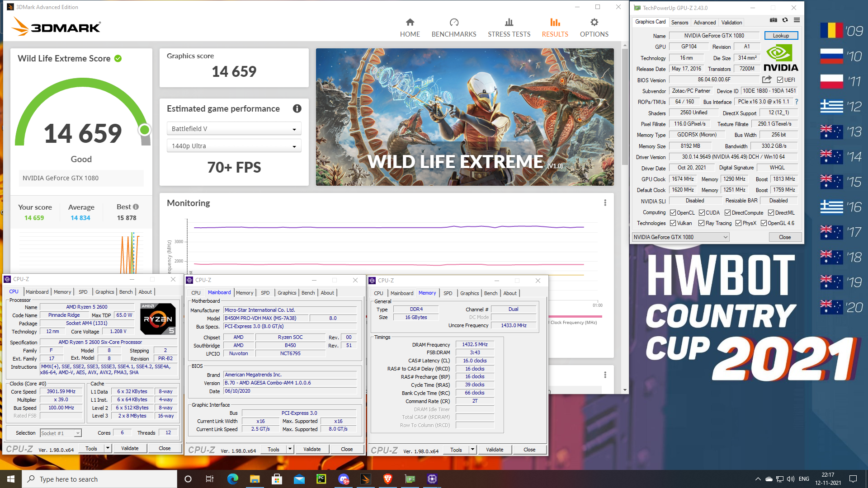Open PyCharm from taskbar

coord(321,479)
